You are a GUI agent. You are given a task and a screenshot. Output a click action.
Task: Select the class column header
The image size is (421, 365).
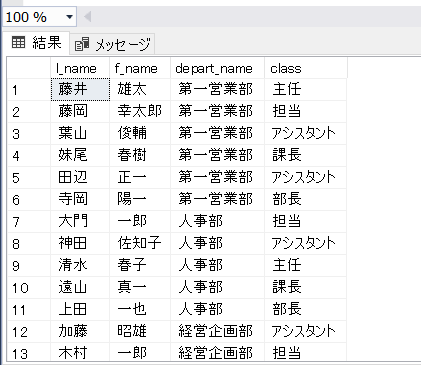pyautogui.click(x=306, y=68)
